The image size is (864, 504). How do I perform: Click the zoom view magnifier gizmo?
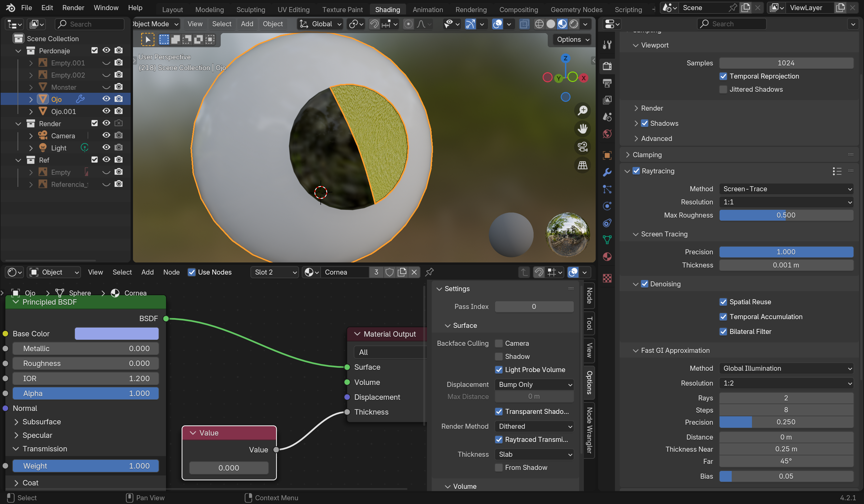point(583,110)
